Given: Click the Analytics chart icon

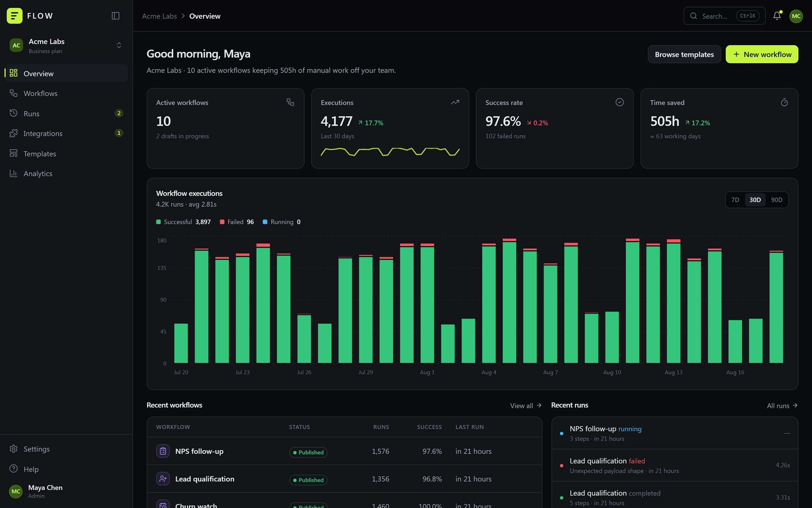Looking at the screenshot, I should 13,173.
